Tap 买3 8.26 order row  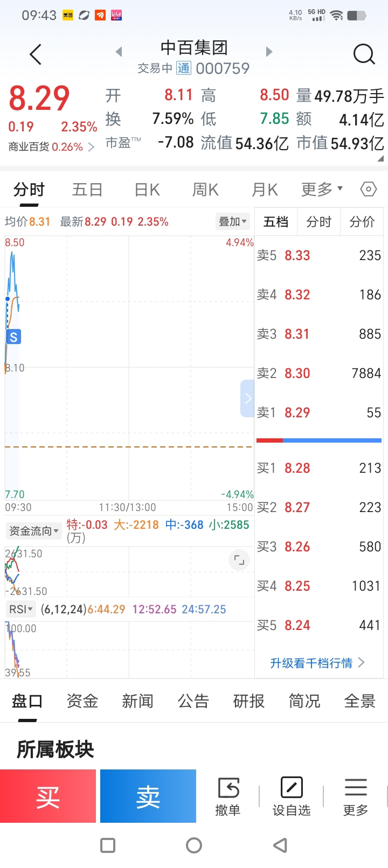pos(319,547)
